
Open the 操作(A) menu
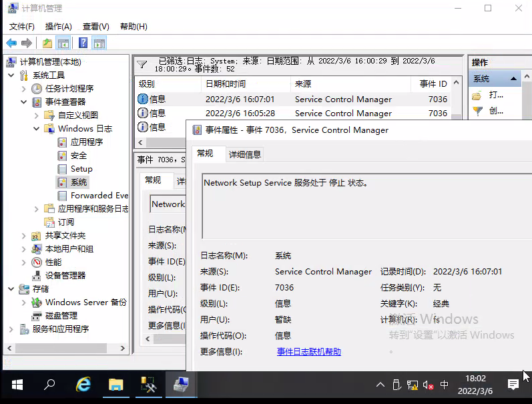coord(58,27)
